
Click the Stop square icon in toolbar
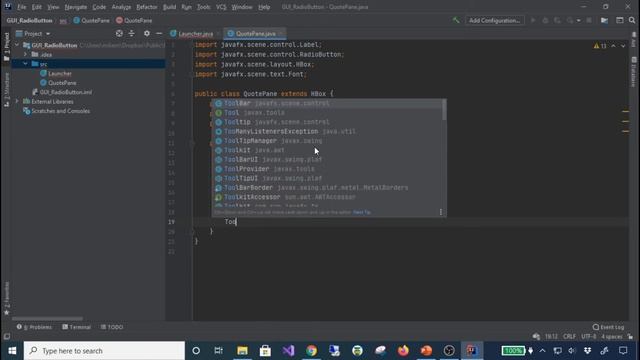589,20
